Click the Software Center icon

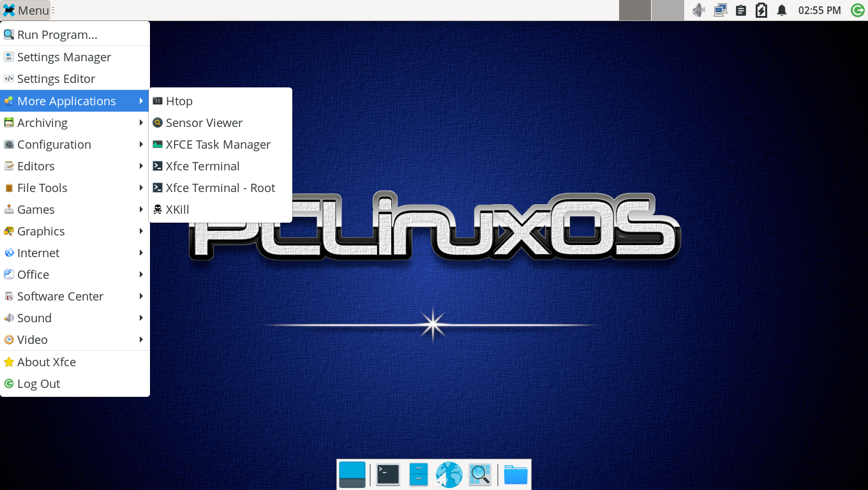9,296
